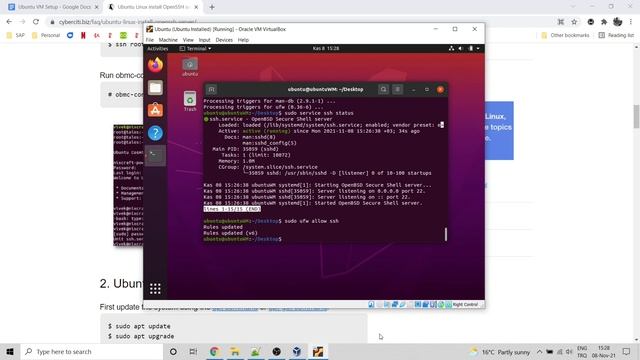Open the VirtualBox Machine menu

tap(168, 40)
